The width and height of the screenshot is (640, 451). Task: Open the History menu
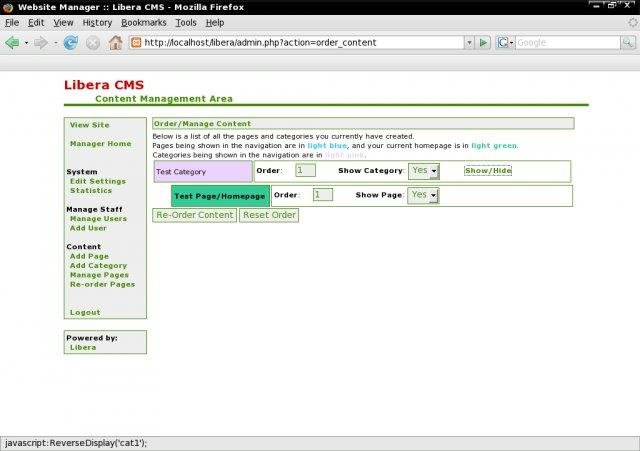click(97, 23)
